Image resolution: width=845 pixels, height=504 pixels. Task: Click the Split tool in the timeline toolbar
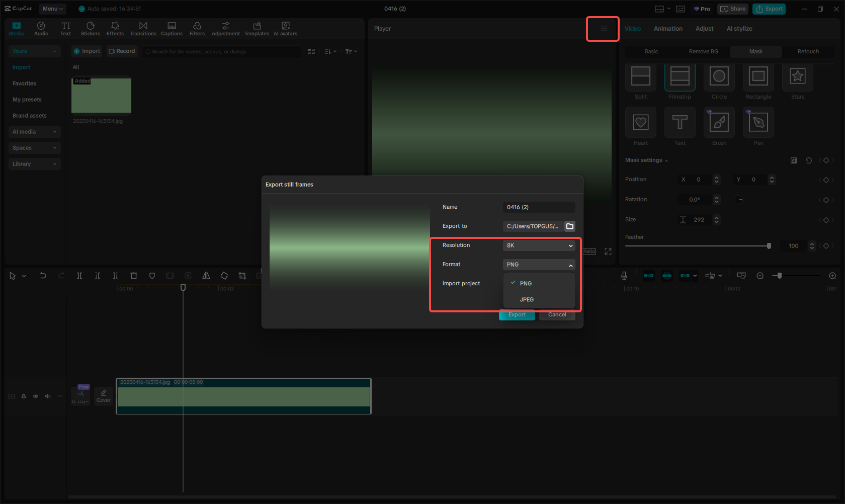tap(79, 276)
